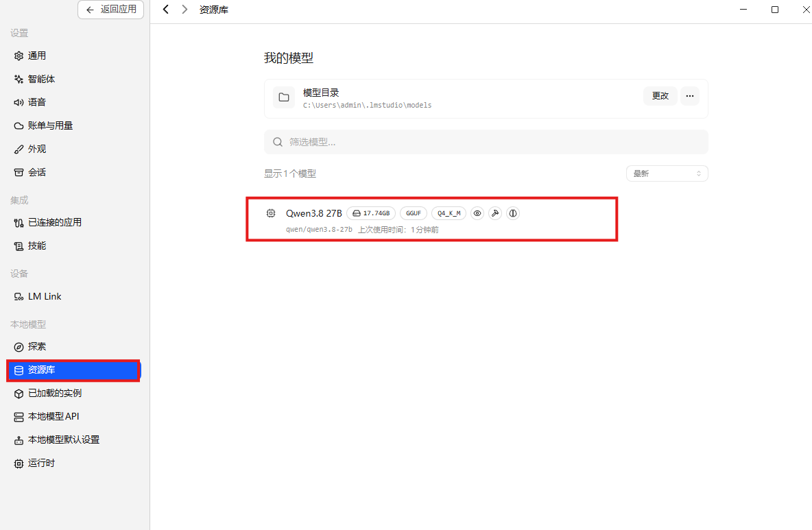Click the 我的模型 heading
This screenshot has width=812, height=530.
(289, 58)
